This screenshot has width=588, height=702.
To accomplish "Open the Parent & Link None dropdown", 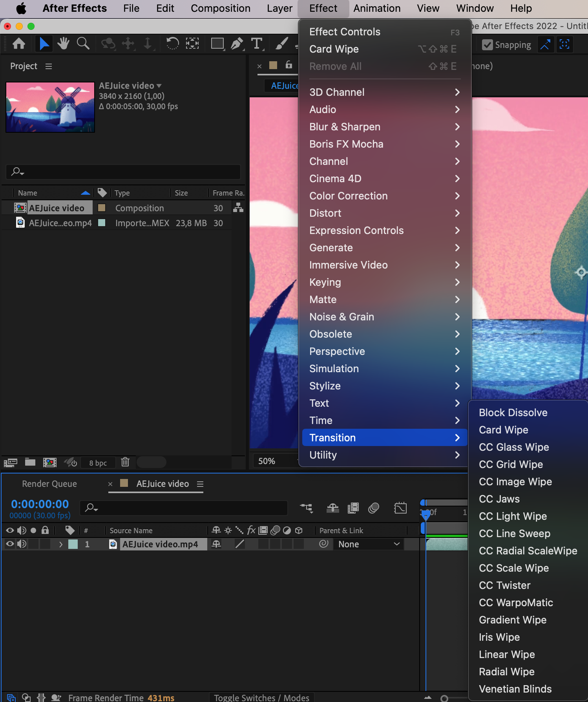I will (x=369, y=544).
